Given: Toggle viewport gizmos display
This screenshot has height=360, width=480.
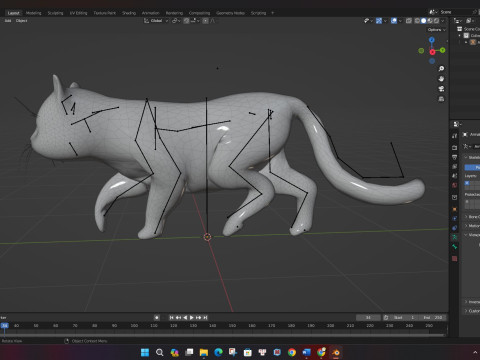Looking at the screenshot, I should pos(379,21).
